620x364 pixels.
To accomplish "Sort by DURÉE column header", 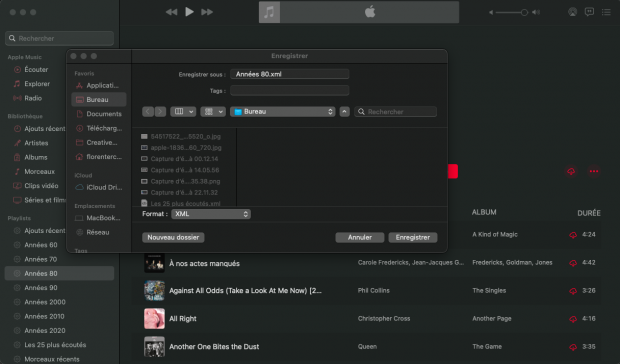I will [x=589, y=213].
